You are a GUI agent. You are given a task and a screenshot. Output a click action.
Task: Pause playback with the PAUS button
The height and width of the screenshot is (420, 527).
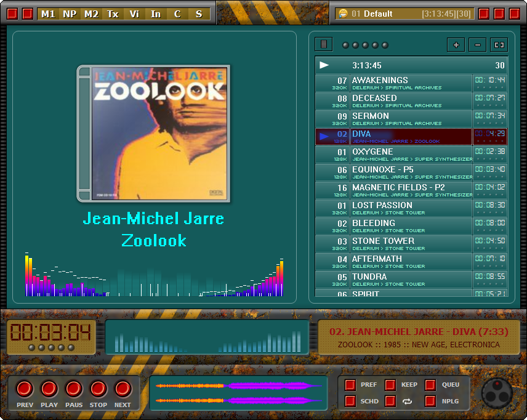pyautogui.click(x=74, y=389)
